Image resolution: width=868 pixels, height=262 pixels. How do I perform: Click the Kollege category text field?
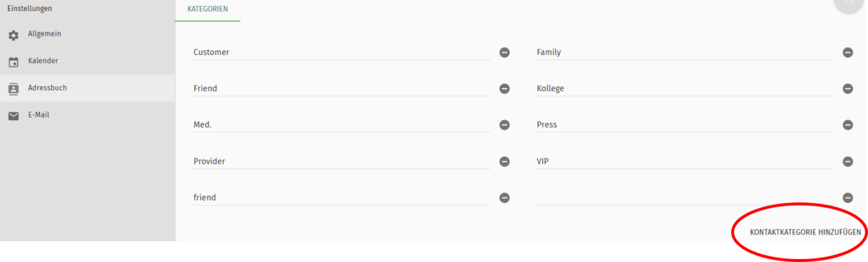(684, 88)
